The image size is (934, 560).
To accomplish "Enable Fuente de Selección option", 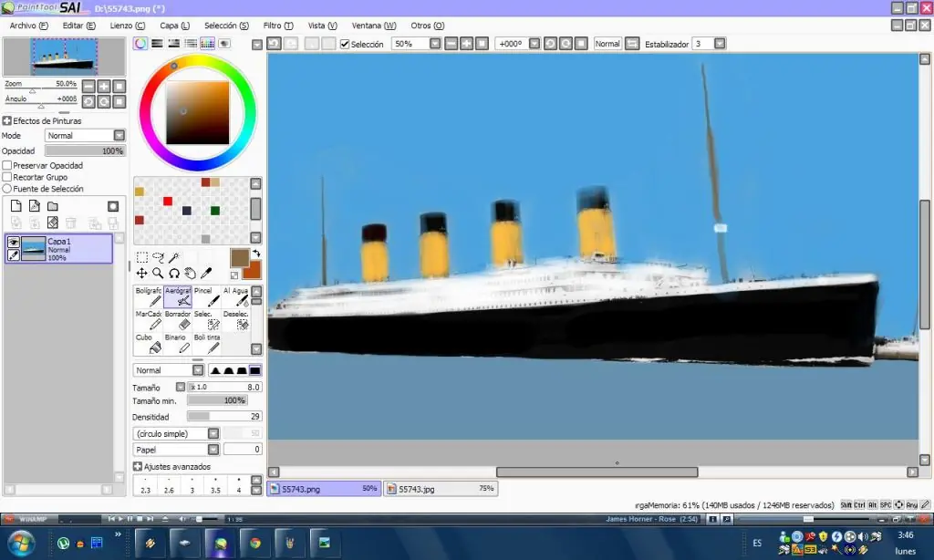I will pyautogui.click(x=7, y=188).
